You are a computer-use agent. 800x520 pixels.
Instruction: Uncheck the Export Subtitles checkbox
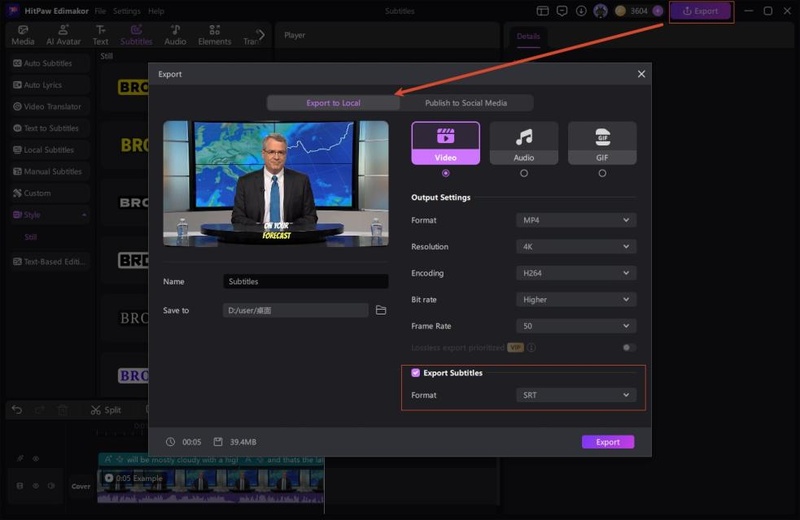coord(415,373)
